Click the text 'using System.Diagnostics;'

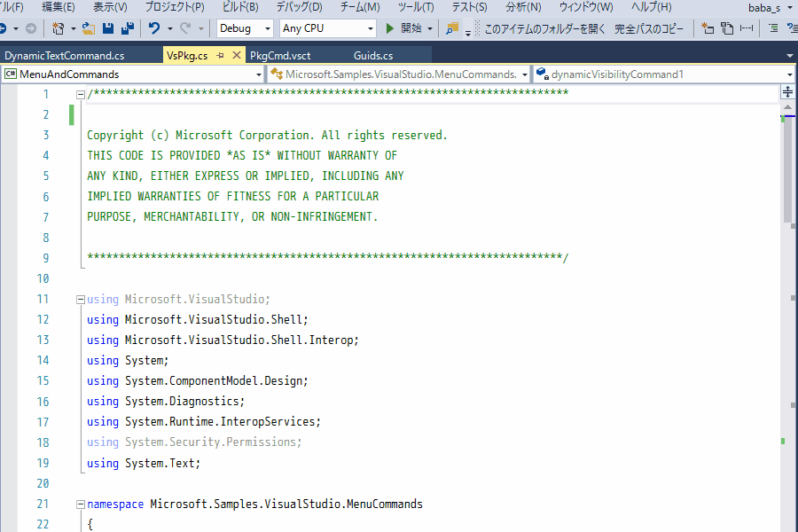click(x=166, y=401)
